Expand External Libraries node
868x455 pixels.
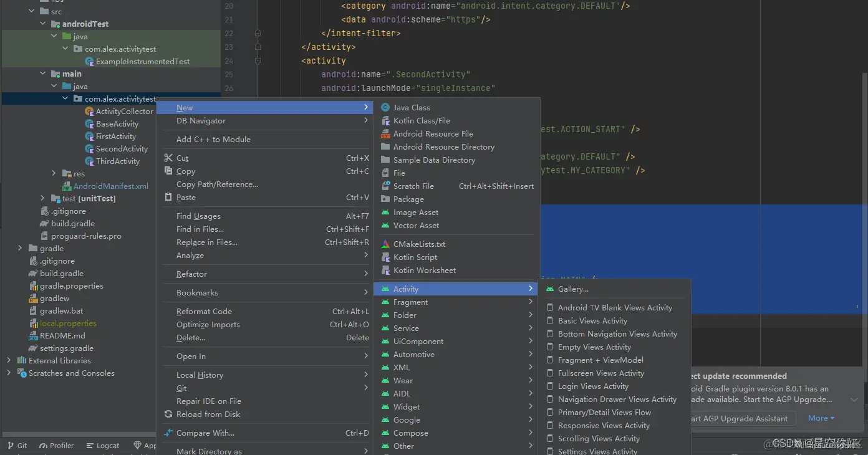click(9, 361)
